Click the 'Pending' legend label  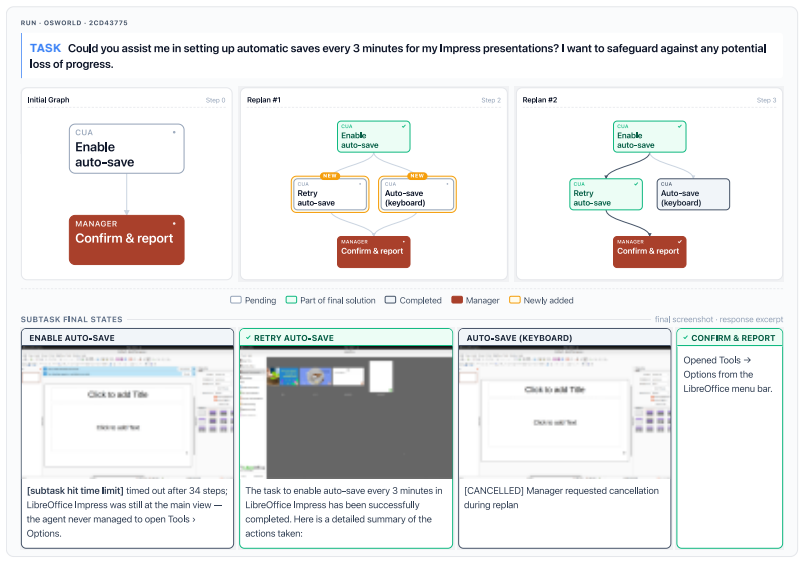coord(260,300)
